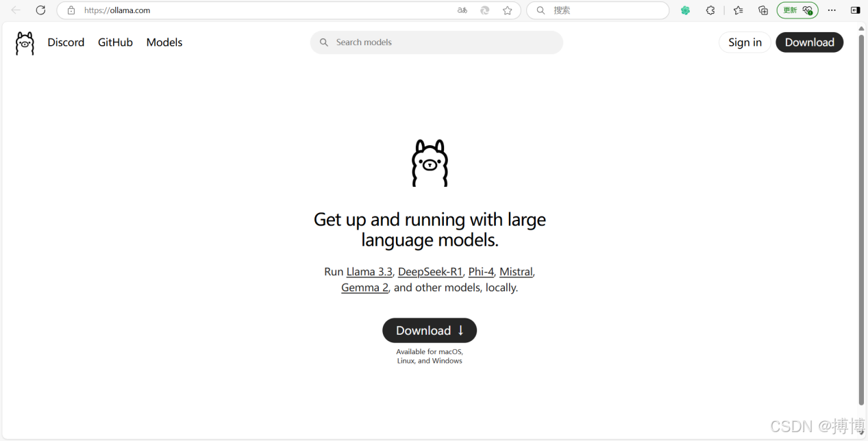Click the central Download button with arrow
Screen dimensions: 868x441
pyautogui.click(x=430, y=331)
